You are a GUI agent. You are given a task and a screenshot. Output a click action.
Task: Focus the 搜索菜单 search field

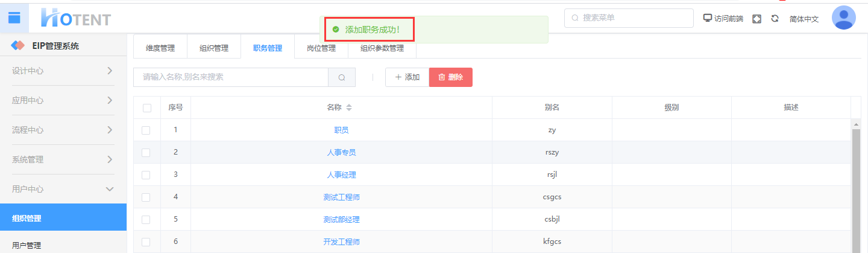[629, 18]
